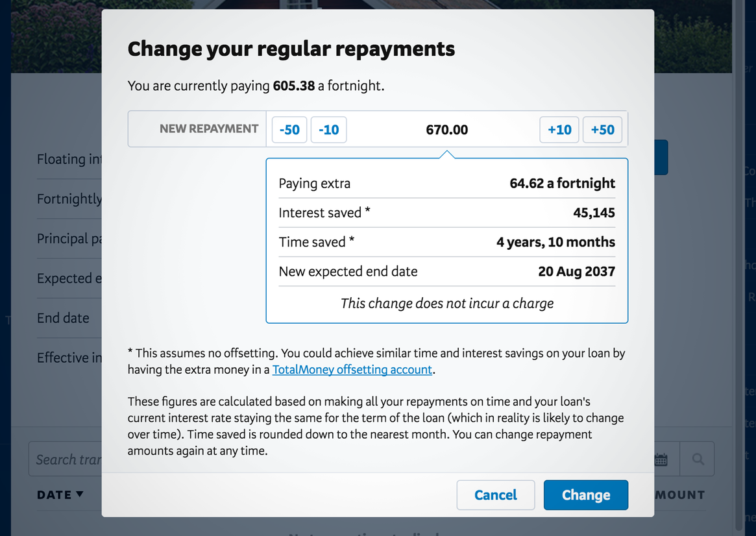Open the calendar date filter icon

click(x=661, y=459)
